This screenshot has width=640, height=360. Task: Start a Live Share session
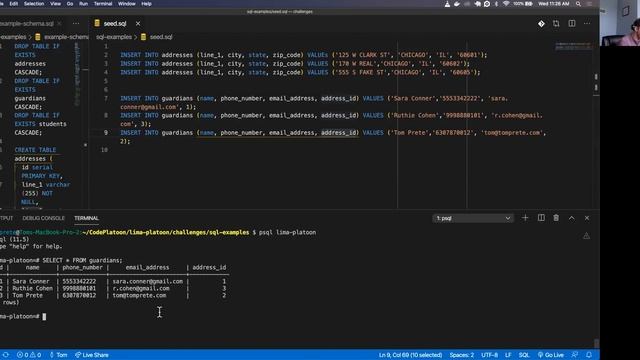92,355
